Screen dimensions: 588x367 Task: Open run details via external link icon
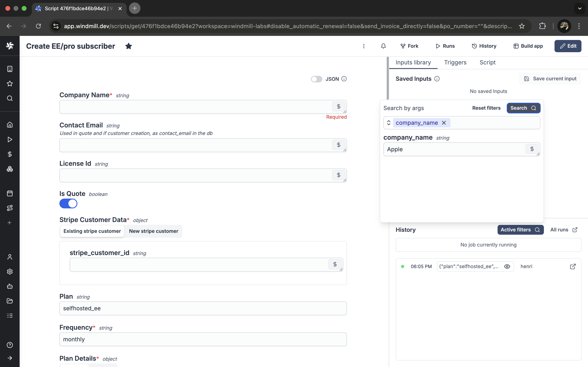coord(572,266)
